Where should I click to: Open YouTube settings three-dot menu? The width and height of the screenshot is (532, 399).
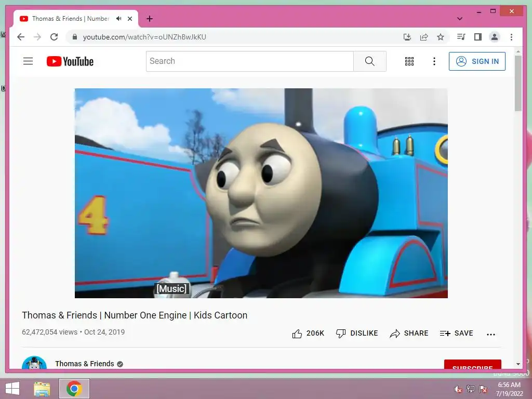tap(434, 61)
